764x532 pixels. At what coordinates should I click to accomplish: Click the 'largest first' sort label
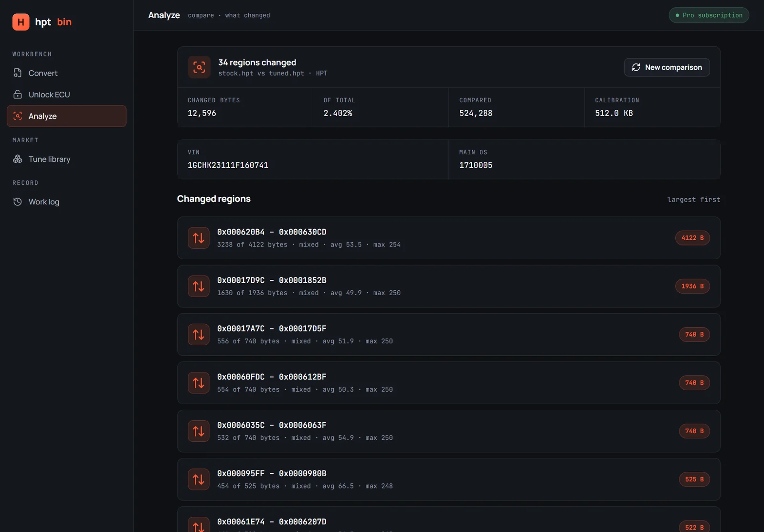coord(693,200)
